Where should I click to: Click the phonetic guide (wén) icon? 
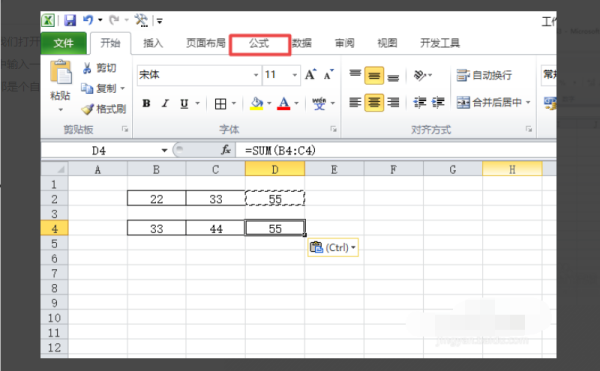click(x=319, y=103)
